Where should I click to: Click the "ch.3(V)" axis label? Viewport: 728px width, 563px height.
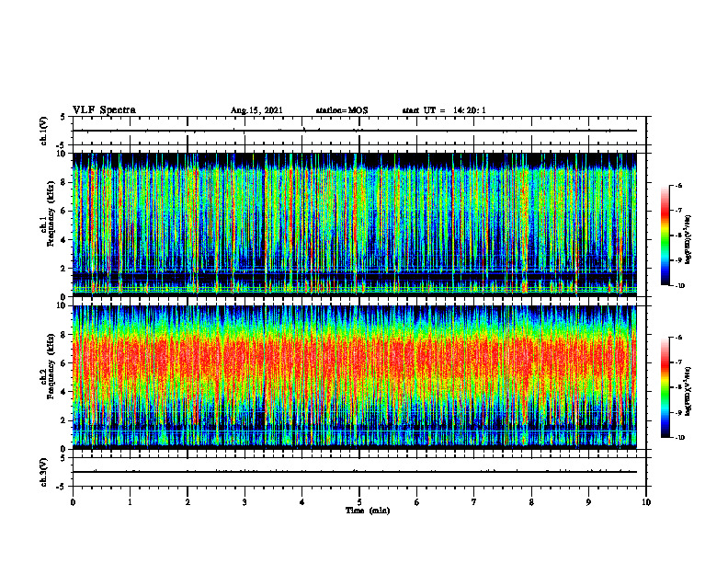pos(44,472)
